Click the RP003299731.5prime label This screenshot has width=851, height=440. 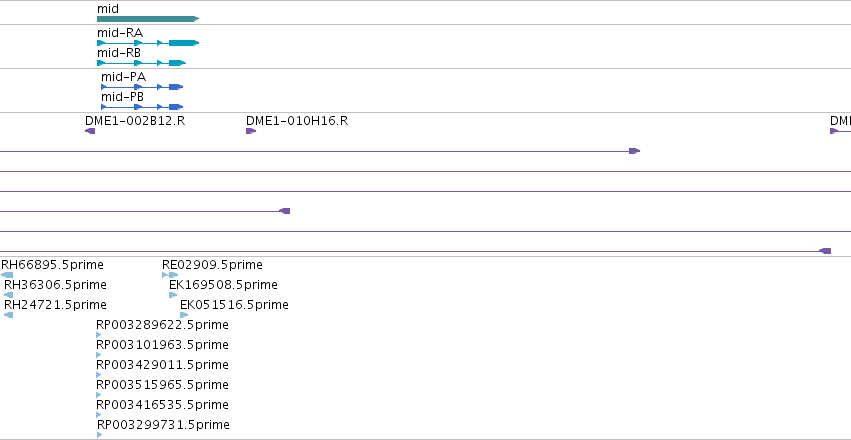point(163,425)
